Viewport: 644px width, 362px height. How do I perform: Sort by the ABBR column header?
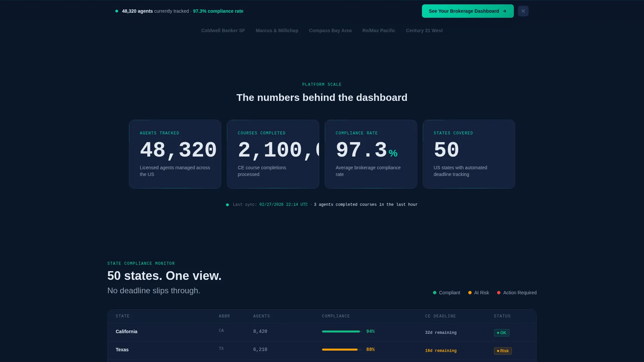pos(224,316)
